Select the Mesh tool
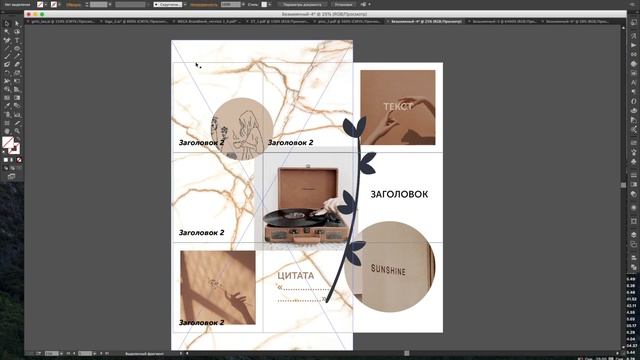Image resolution: width=640 pixels, height=360 pixels. point(7,98)
